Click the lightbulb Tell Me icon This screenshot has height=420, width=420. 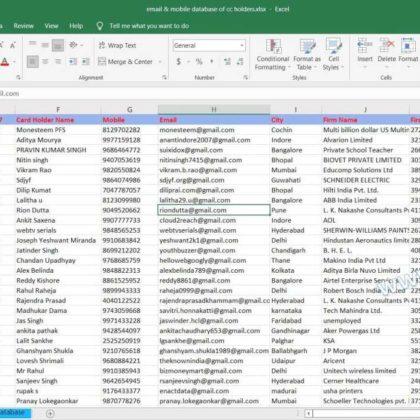click(99, 26)
